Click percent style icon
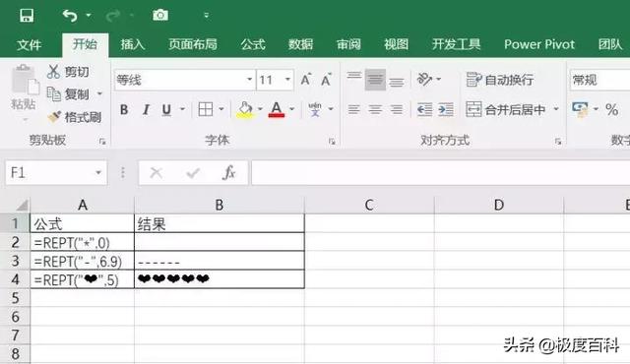 click(612, 109)
